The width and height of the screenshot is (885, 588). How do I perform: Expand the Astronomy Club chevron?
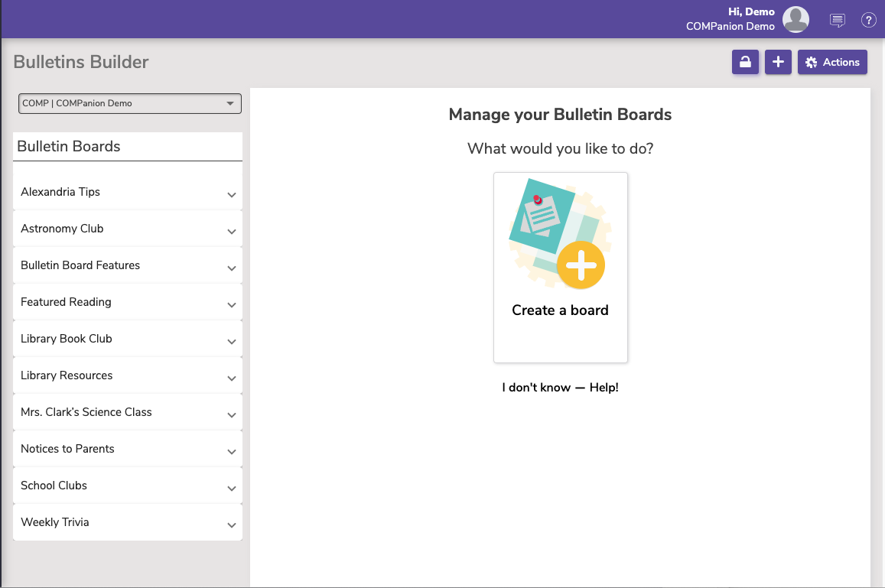(232, 232)
